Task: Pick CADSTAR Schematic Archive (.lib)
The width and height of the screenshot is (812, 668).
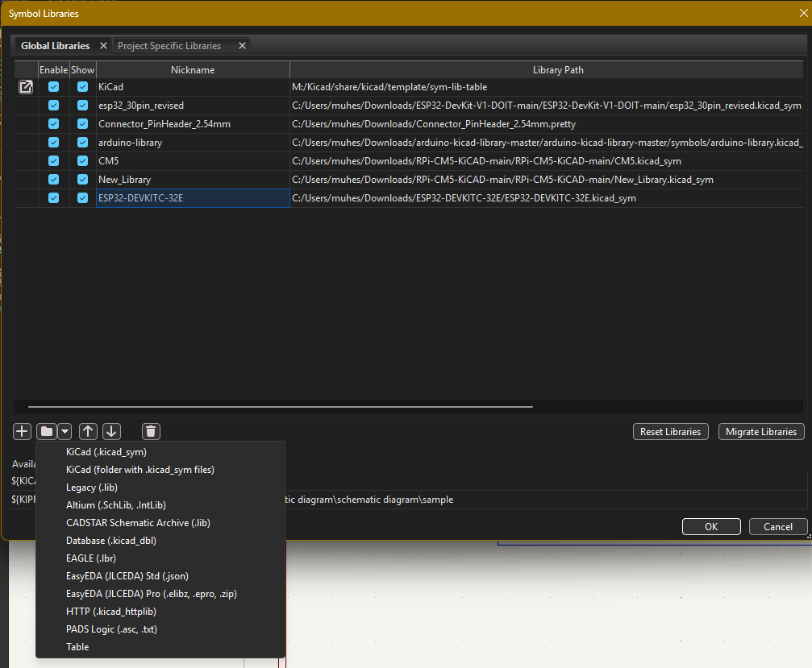Action: [160, 523]
